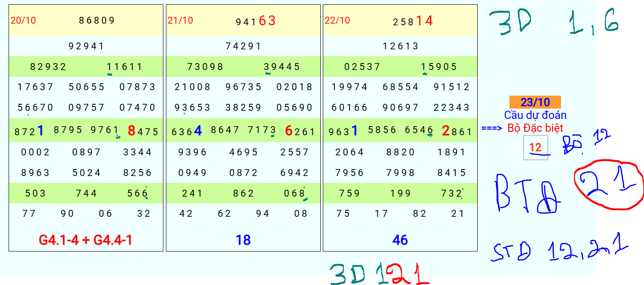644x285 pixels.
Task: Click the four-digit number 9631
Action: [343, 131]
